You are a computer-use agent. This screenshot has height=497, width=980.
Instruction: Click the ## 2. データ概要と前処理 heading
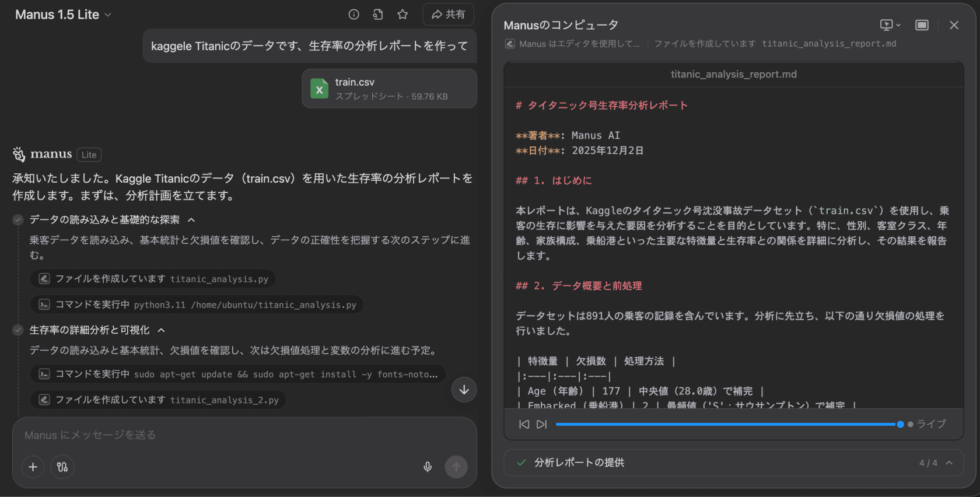tap(579, 286)
